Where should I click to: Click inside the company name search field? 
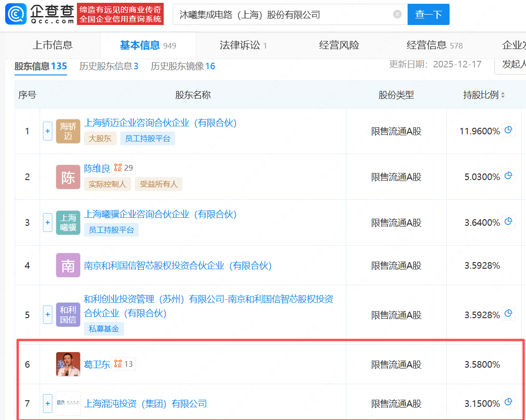pyautogui.click(x=283, y=14)
